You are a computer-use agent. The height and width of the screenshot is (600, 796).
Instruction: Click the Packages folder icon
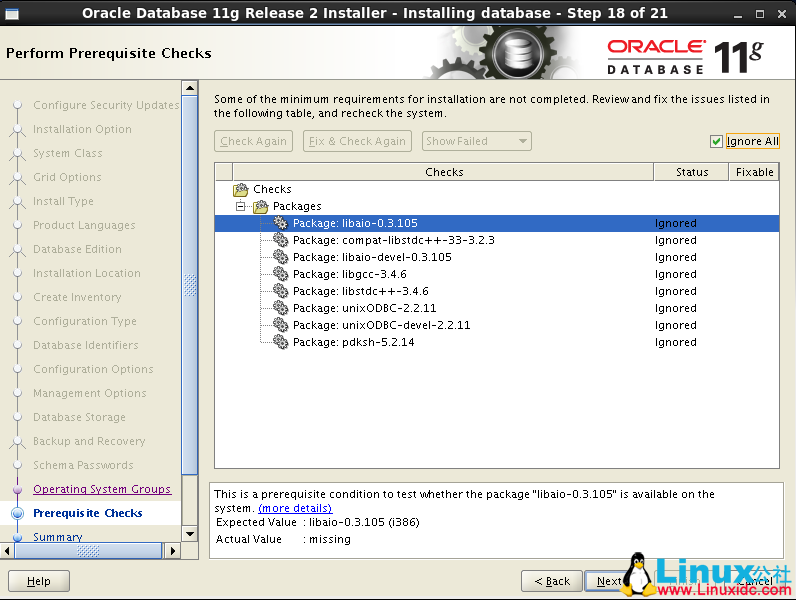261,206
